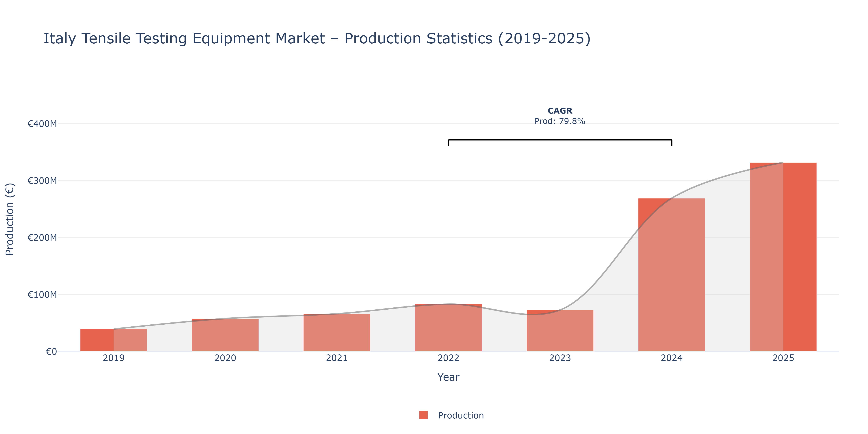The height and width of the screenshot is (434, 868).
Task: Click the 2025 x-axis tick label
Action: pos(783,358)
